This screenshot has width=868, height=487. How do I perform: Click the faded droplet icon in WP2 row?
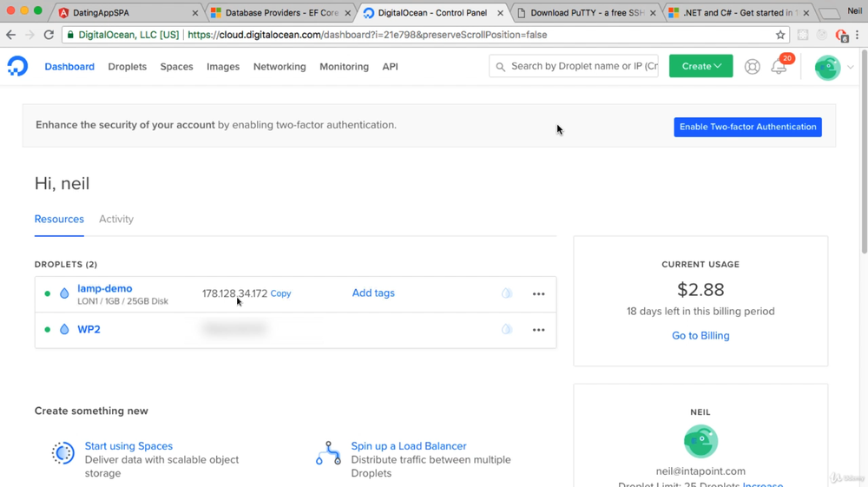pyautogui.click(x=507, y=329)
